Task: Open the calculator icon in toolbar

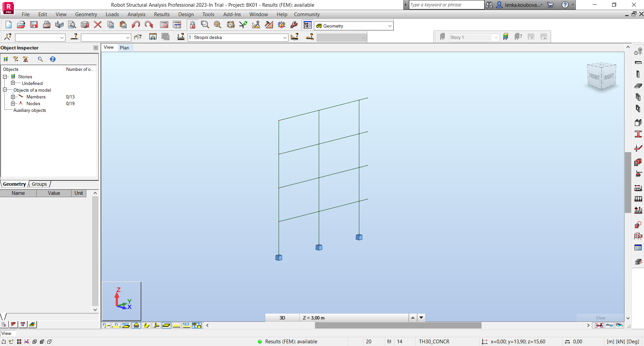Action: tap(164, 25)
